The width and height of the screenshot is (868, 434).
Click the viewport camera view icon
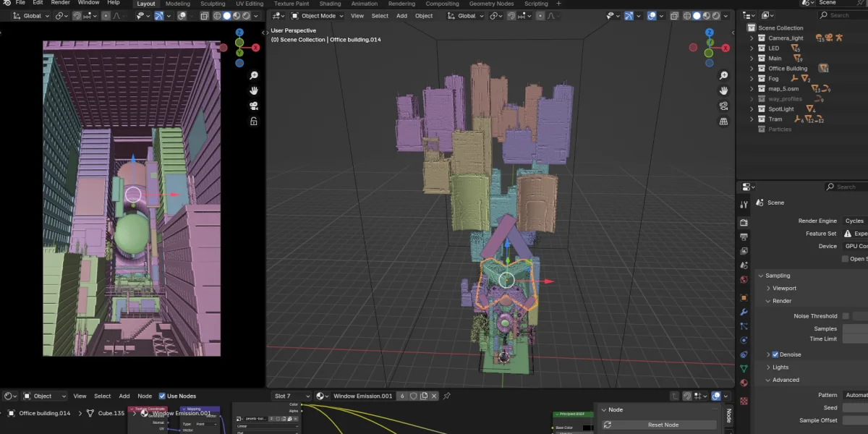[x=723, y=105]
